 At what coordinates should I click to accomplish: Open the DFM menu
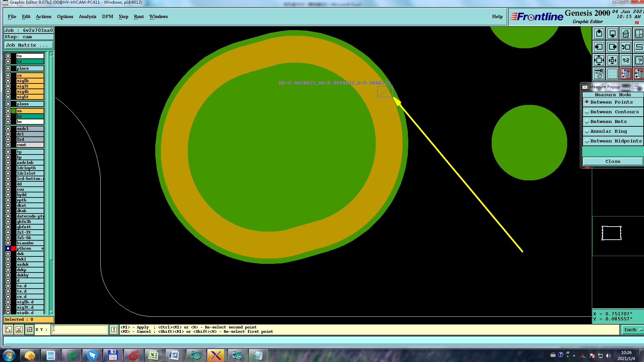(108, 16)
